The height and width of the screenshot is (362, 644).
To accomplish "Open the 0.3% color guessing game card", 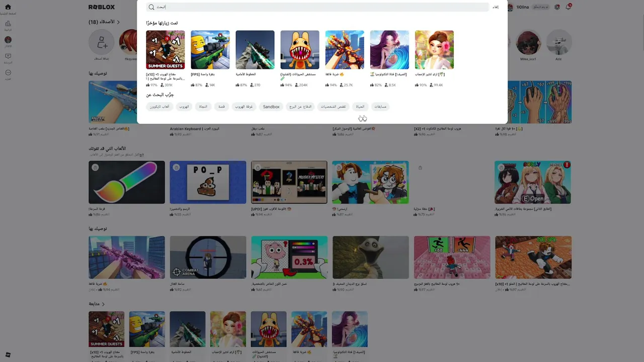I will pyautogui.click(x=289, y=257).
